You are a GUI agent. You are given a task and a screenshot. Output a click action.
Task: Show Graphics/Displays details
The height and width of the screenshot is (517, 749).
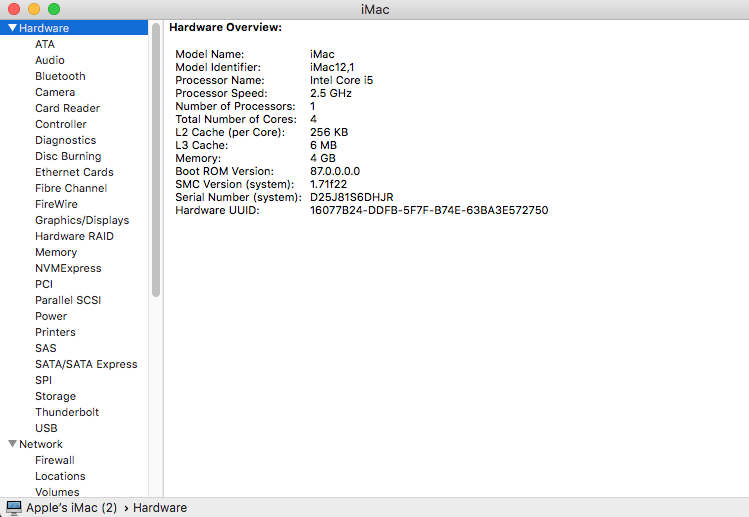point(82,220)
